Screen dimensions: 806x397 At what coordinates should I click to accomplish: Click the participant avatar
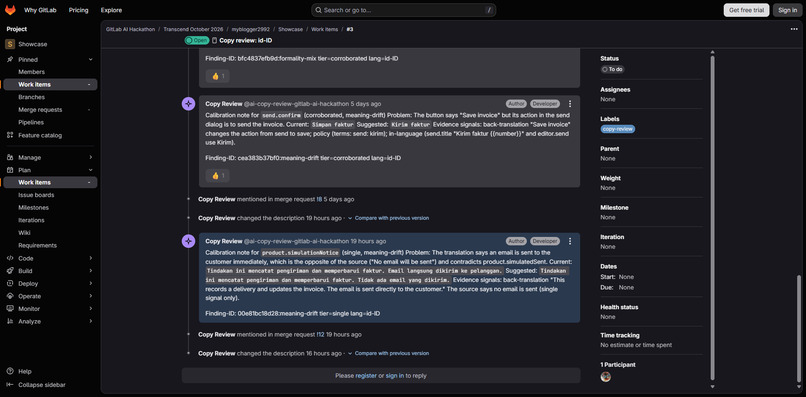[x=606, y=376]
